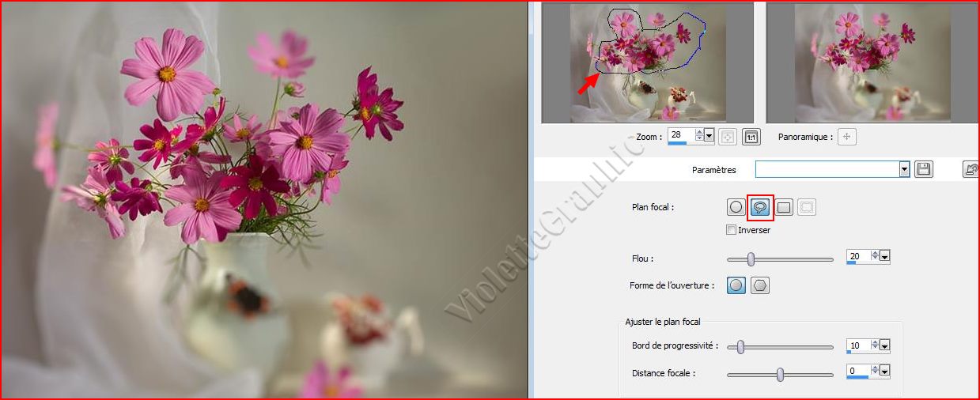Click the Before preview thumbnail with selection outline
The height and width of the screenshot is (400, 980).
(x=647, y=62)
